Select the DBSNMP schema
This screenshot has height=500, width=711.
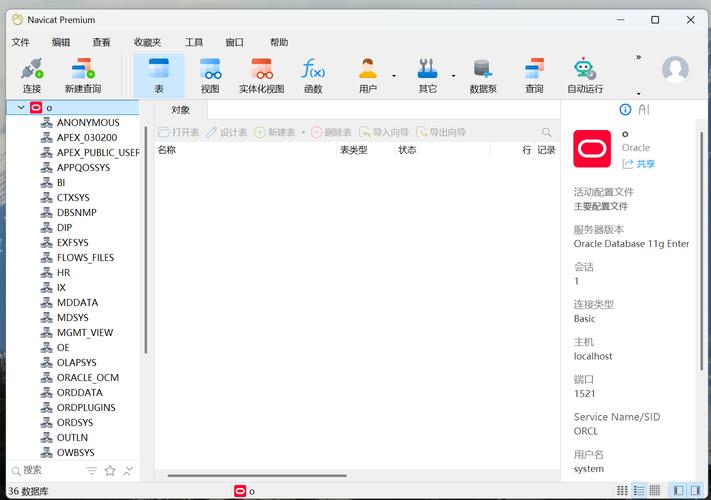point(75,212)
